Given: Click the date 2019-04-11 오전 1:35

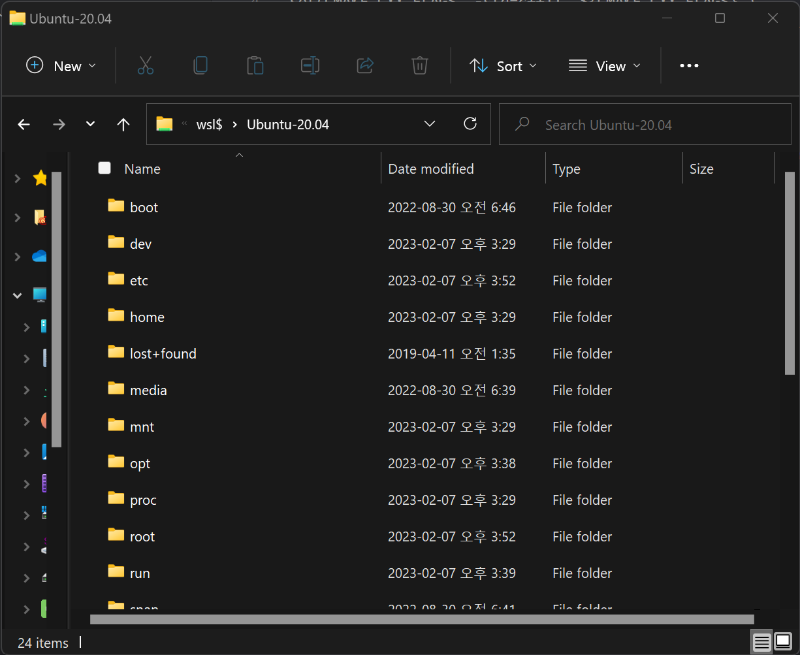Looking at the screenshot, I should (452, 354).
